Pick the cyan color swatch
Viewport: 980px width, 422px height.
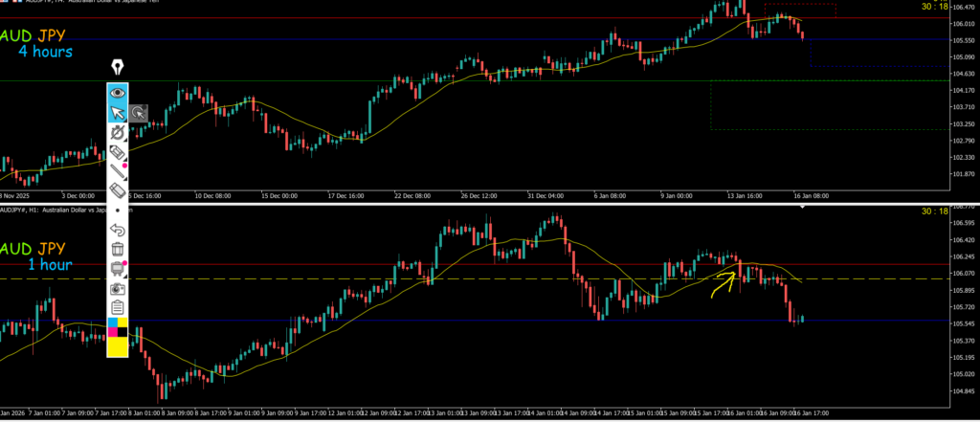[112, 323]
